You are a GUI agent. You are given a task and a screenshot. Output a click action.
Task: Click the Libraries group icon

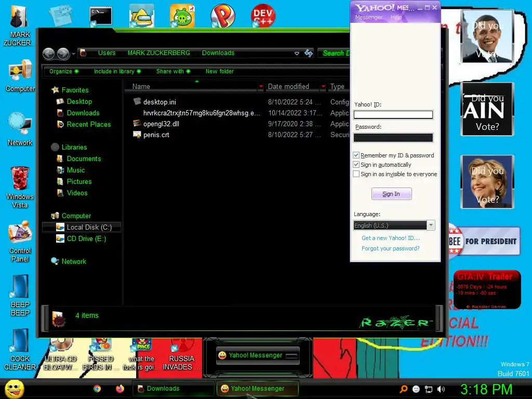click(55, 147)
